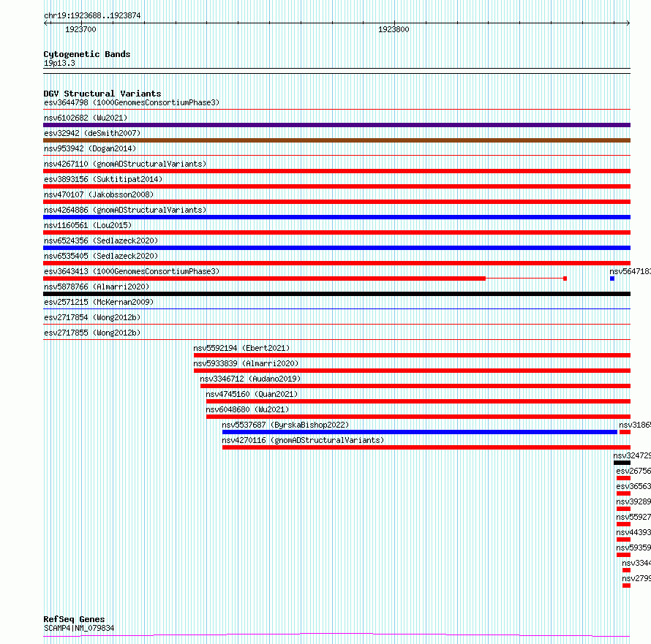The image size is (651, 644).
Task: Click the red block under nsv44393
Action: 624,539
